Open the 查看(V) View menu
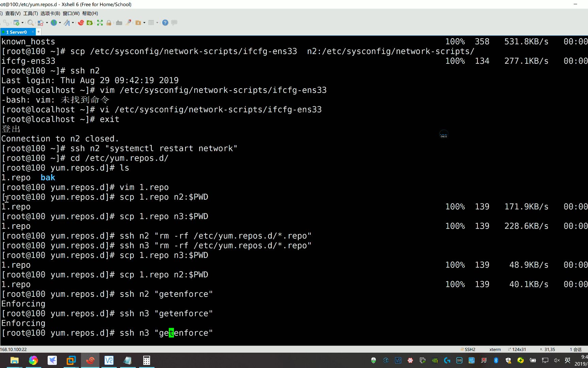 [x=13, y=13]
